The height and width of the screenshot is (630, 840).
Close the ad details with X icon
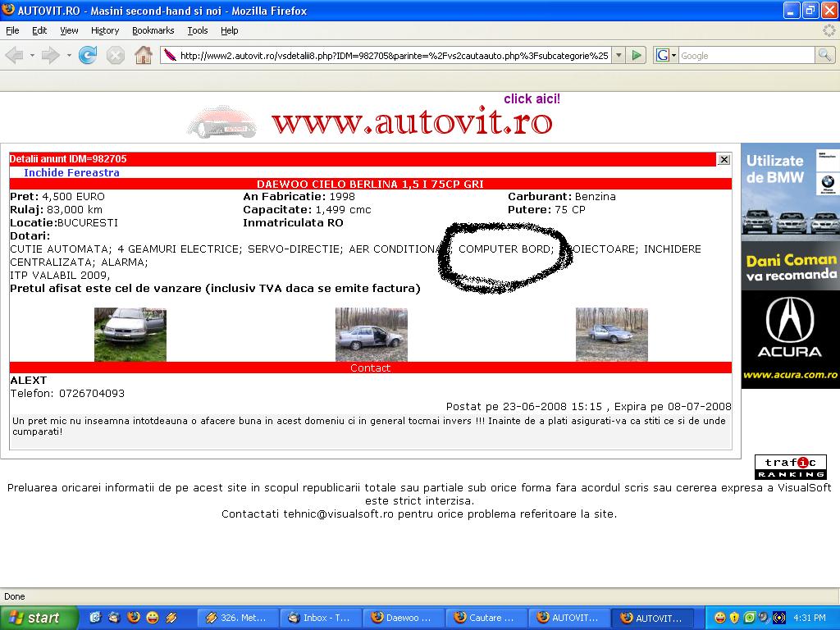(724, 159)
